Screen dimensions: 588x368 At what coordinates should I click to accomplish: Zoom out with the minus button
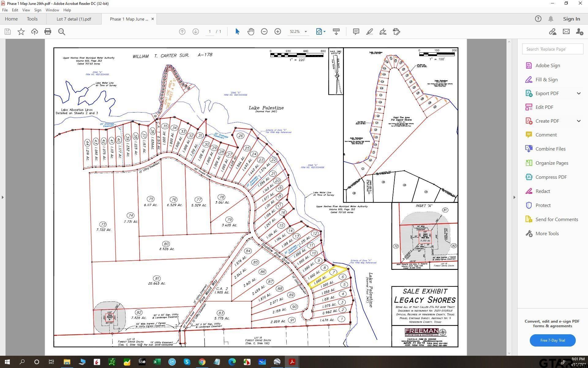264,32
